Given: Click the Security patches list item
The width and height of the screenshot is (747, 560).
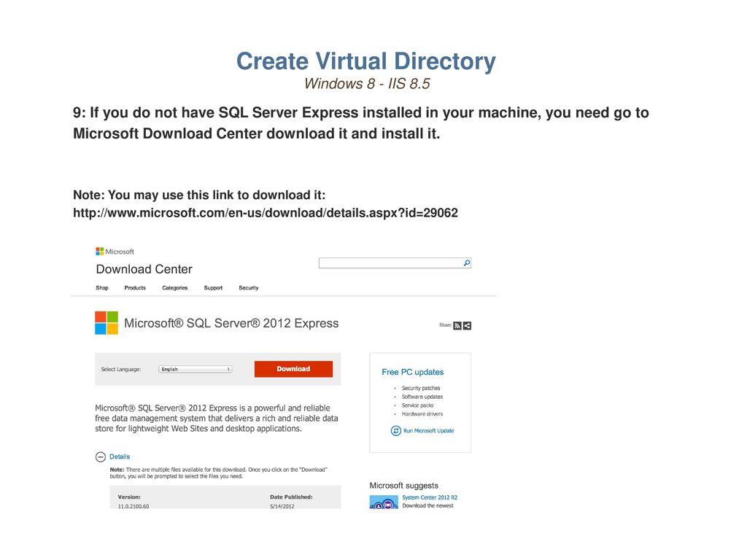Looking at the screenshot, I should (421, 388).
